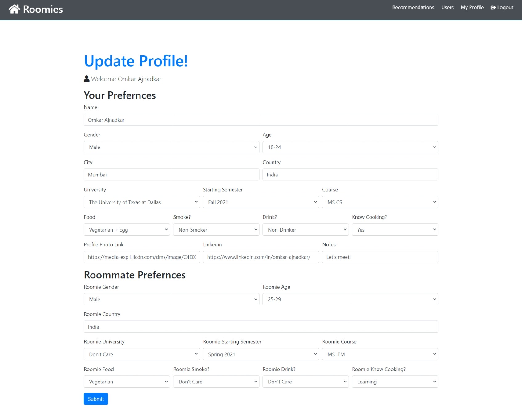
Task: Open the Recommendations page
Action: (x=413, y=7)
